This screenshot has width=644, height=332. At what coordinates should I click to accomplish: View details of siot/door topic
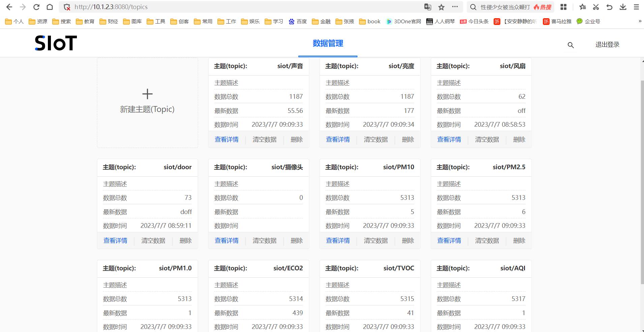tap(115, 241)
